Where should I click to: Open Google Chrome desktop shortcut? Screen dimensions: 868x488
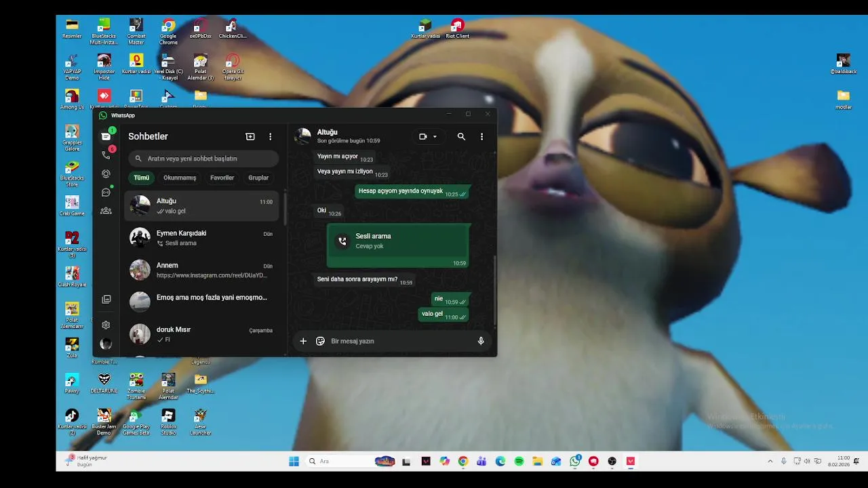168,31
